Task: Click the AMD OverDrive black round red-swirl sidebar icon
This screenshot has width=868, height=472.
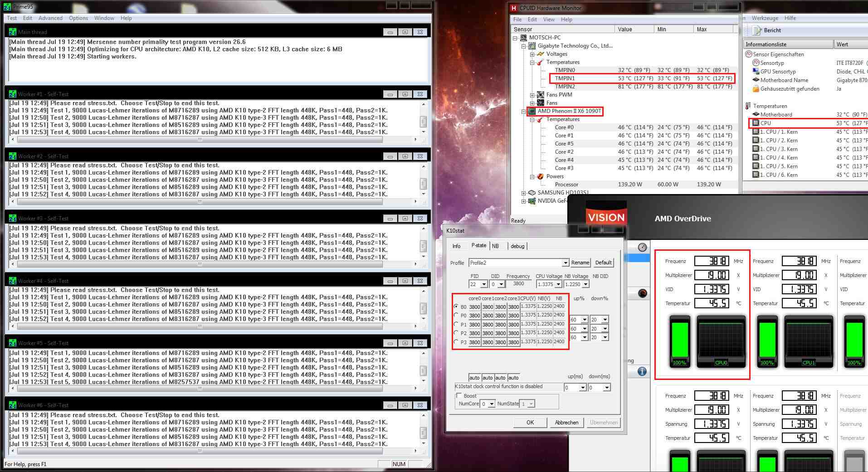Action: pyautogui.click(x=643, y=293)
